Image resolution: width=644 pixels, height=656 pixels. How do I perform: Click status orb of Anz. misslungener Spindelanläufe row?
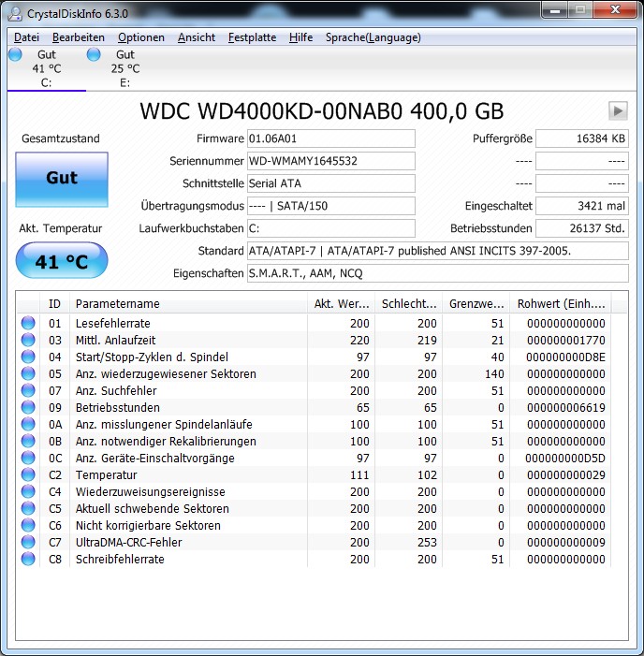pyautogui.click(x=28, y=424)
